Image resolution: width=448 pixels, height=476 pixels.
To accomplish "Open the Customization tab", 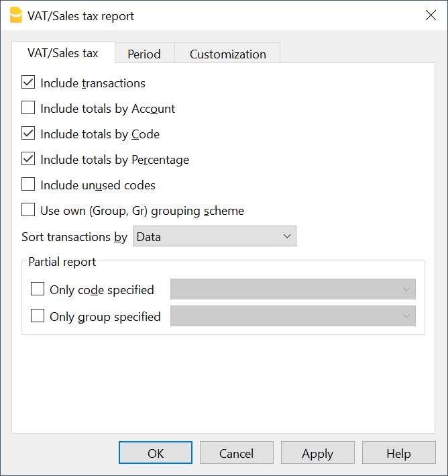I will pyautogui.click(x=227, y=54).
